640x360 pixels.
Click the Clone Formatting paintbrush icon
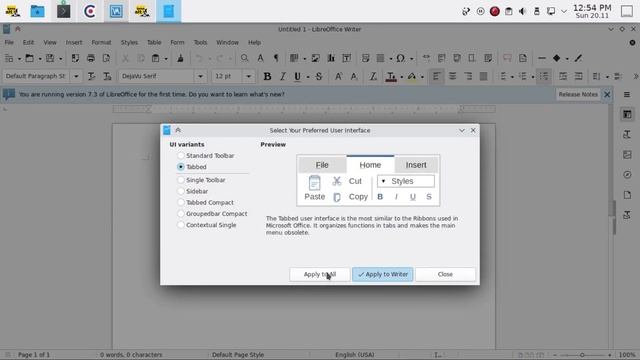[180, 58]
